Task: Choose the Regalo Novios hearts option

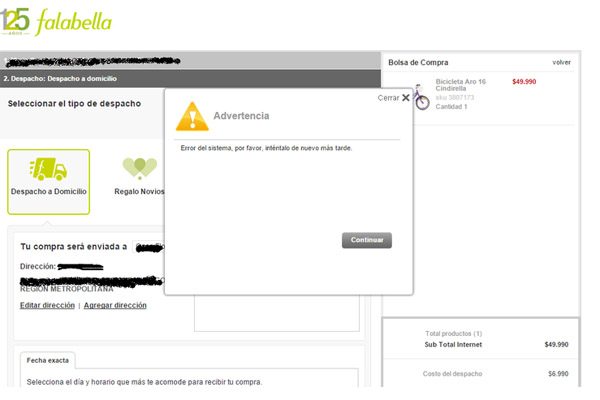Action: pos(139,176)
